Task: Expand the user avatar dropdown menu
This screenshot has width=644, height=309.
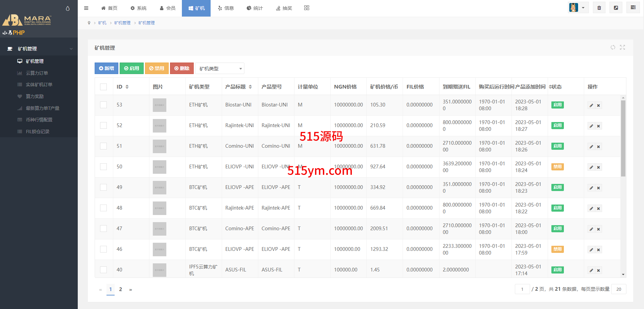Action: coord(578,8)
